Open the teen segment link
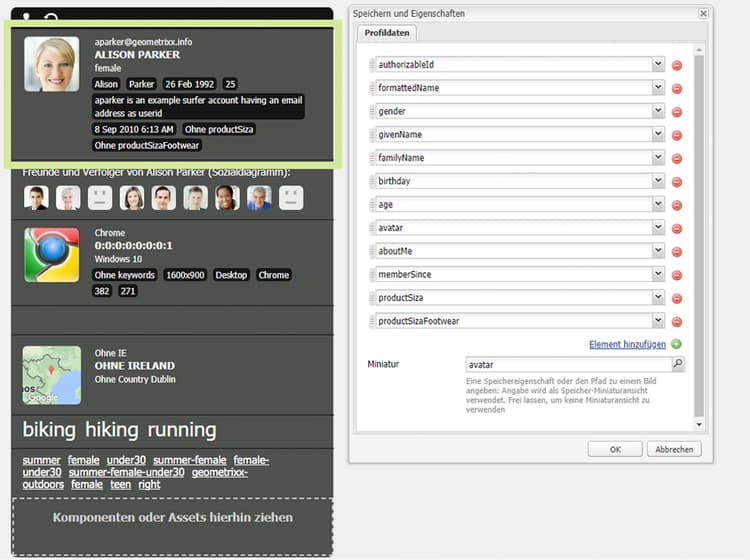 [121, 484]
